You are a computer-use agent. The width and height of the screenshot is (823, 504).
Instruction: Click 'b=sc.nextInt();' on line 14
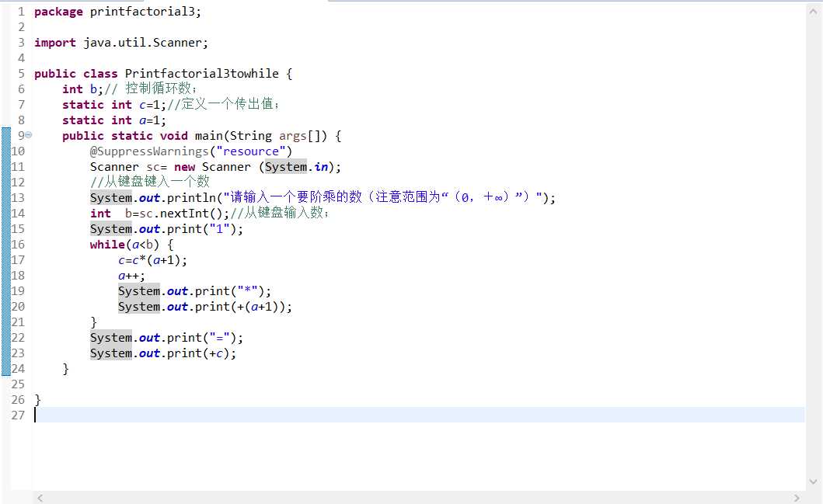click(177, 214)
